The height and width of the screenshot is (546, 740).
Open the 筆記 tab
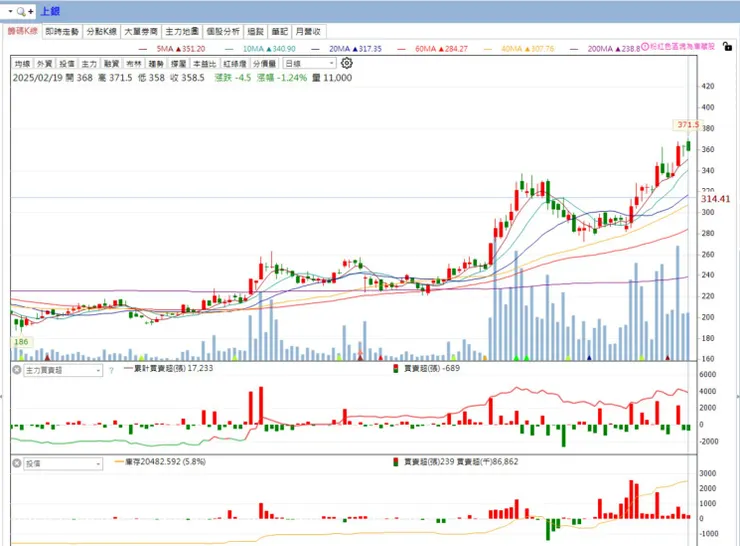[x=279, y=32]
